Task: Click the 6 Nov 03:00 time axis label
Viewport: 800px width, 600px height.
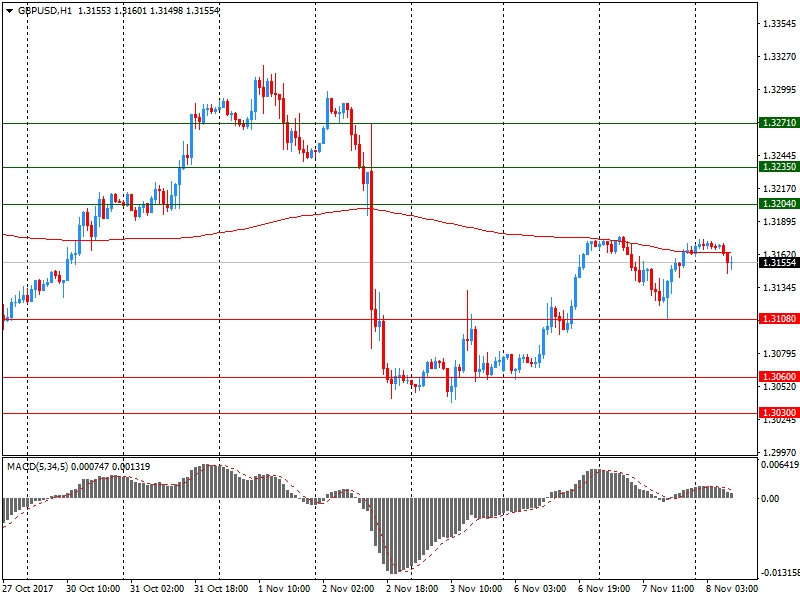Action: pyautogui.click(x=540, y=589)
